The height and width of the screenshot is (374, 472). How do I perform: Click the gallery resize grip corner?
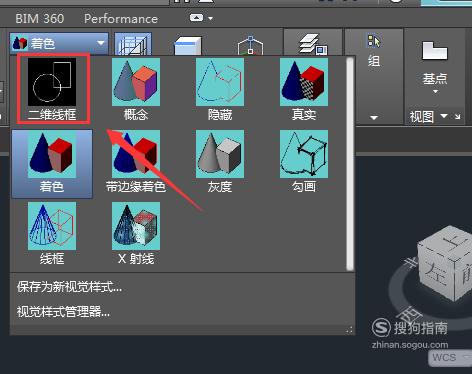pyautogui.click(x=349, y=330)
